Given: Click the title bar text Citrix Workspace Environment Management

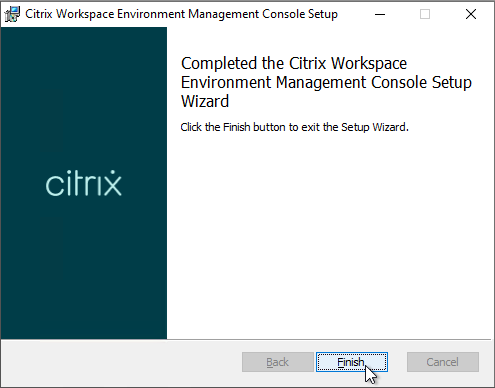Looking at the screenshot, I should pyautogui.click(x=142, y=14).
